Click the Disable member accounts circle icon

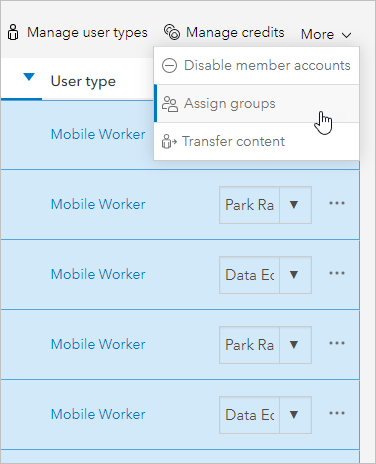(x=169, y=65)
